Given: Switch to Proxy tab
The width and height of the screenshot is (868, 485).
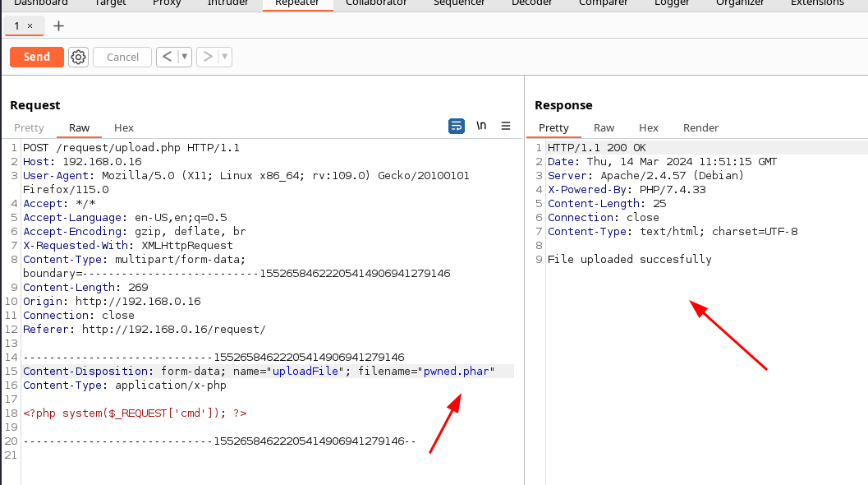Looking at the screenshot, I should [167, 3].
